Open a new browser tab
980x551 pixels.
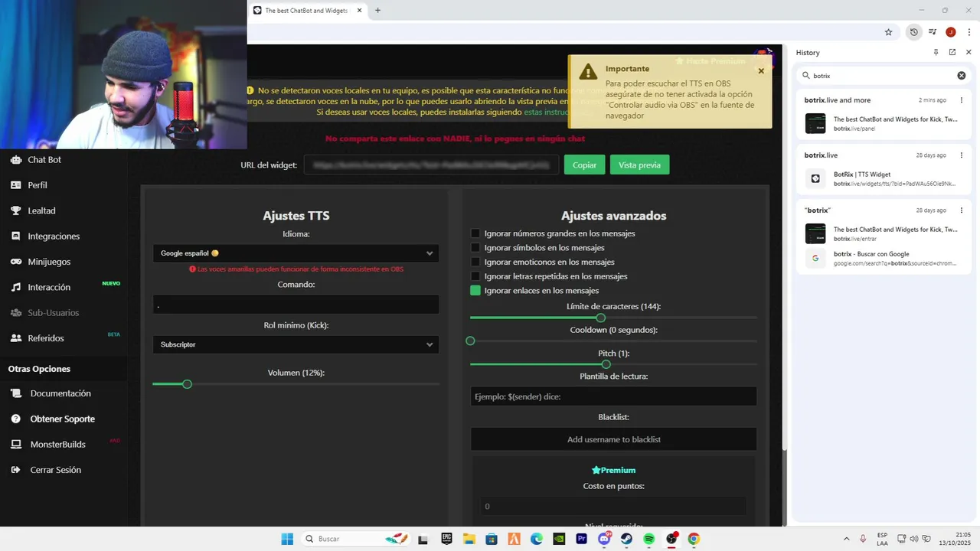377,11
